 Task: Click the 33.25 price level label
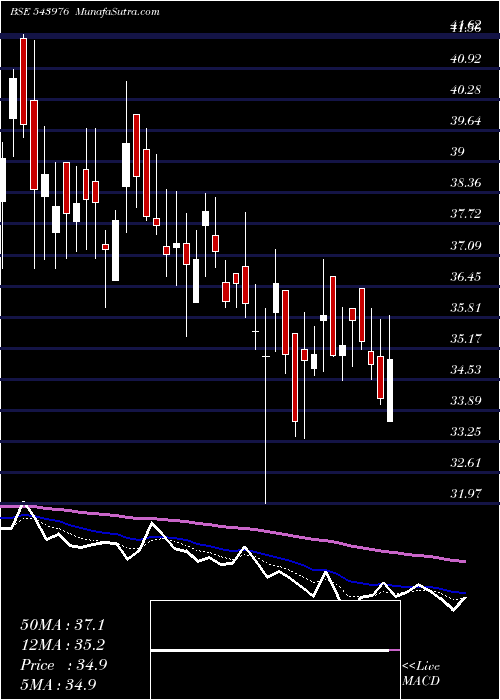pos(466,432)
